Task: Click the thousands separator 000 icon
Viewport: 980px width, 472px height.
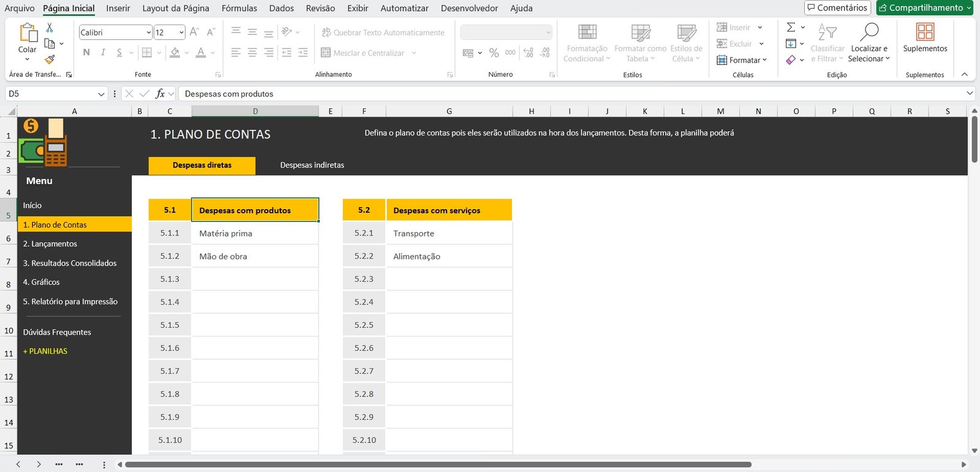Action: point(510,53)
